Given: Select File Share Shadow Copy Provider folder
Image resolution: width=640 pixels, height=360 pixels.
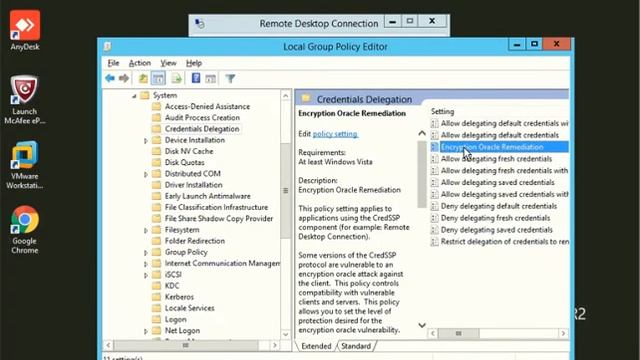Looking at the screenshot, I should coord(219,219).
